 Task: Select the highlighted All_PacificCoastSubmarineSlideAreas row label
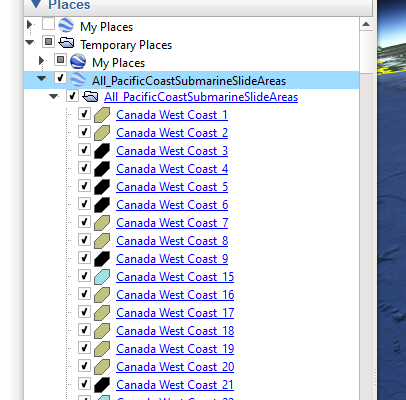pyautogui.click(x=189, y=81)
